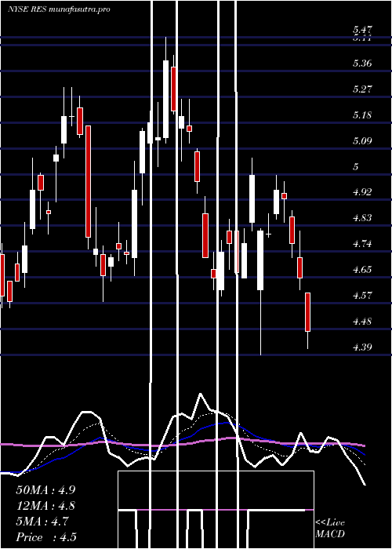
Task: Click the Price : 4.5 readout
Action: pos(46,537)
